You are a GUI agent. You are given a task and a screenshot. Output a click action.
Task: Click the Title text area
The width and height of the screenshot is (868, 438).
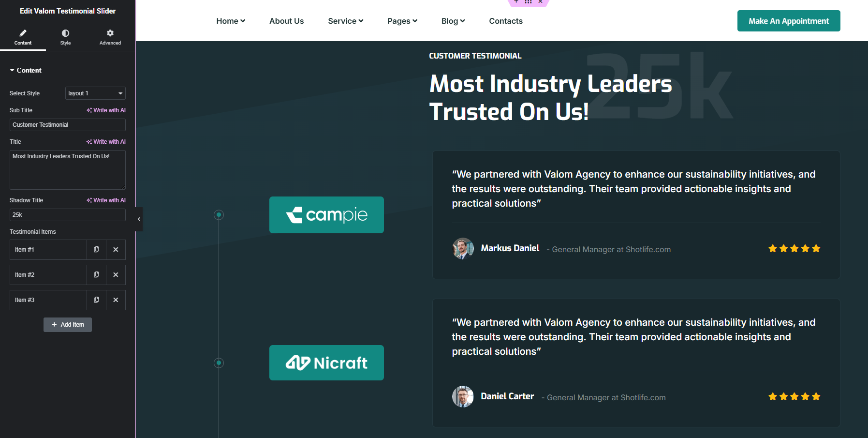(67, 169)
